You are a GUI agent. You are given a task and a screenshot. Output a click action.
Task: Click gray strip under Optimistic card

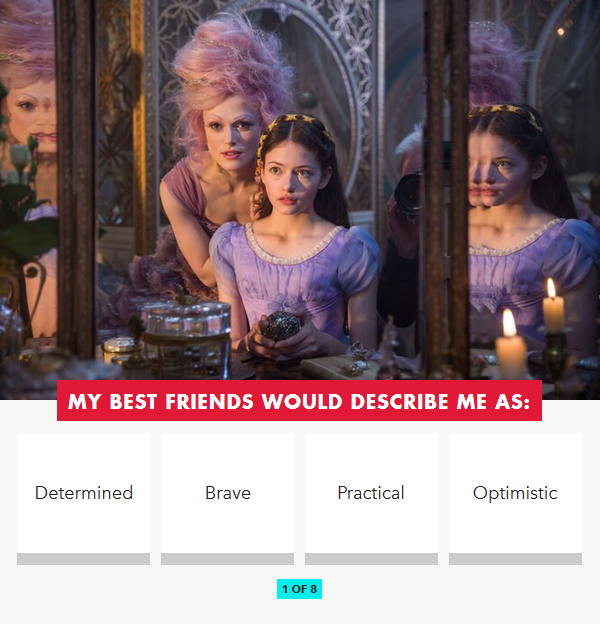click(515, 559)
